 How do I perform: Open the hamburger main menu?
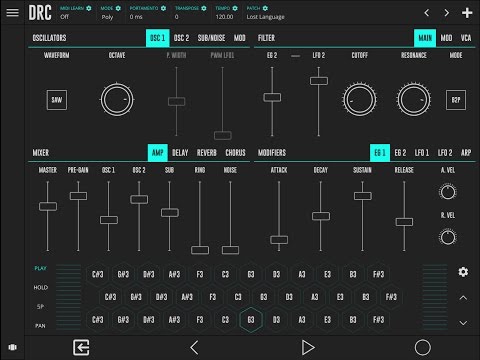pyautogui.click(x=13, y=13)
